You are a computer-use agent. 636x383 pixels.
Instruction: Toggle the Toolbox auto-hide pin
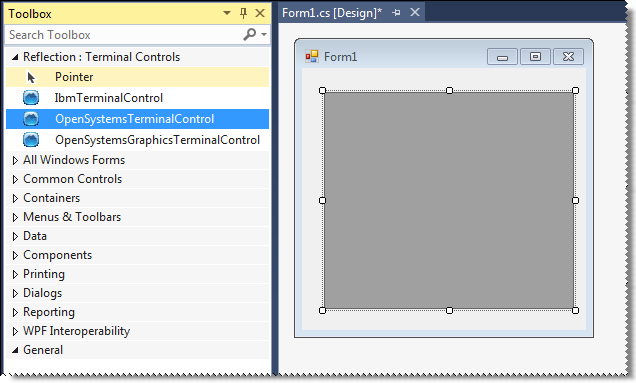point(243,13)
